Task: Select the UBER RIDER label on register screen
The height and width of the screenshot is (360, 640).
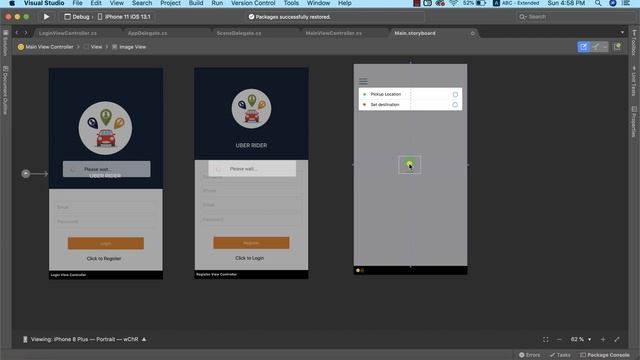Action: 251,145
